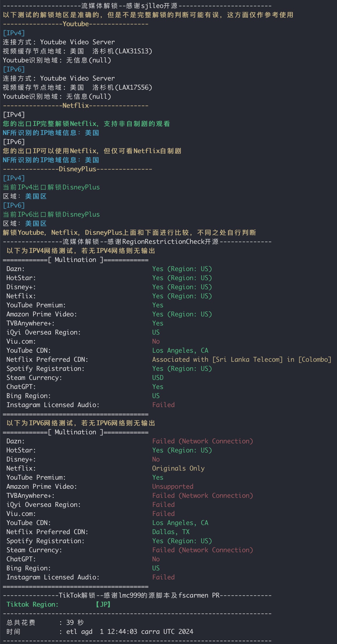The height and width of the screenshot is (644, 337).
Task: Click the 12:44:03 timestamp text
Action: tap(122, 632)
